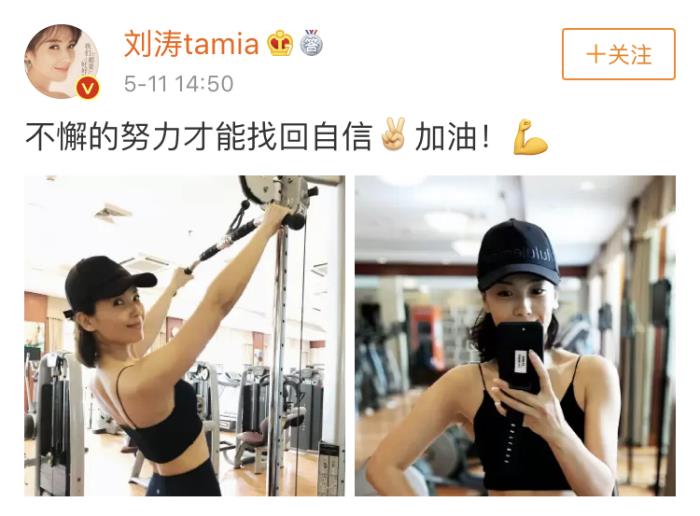Click the "tamia" part of username
The height and width of the screenshot is (516, 700).
pyautogui.click(x=222, y=44)
